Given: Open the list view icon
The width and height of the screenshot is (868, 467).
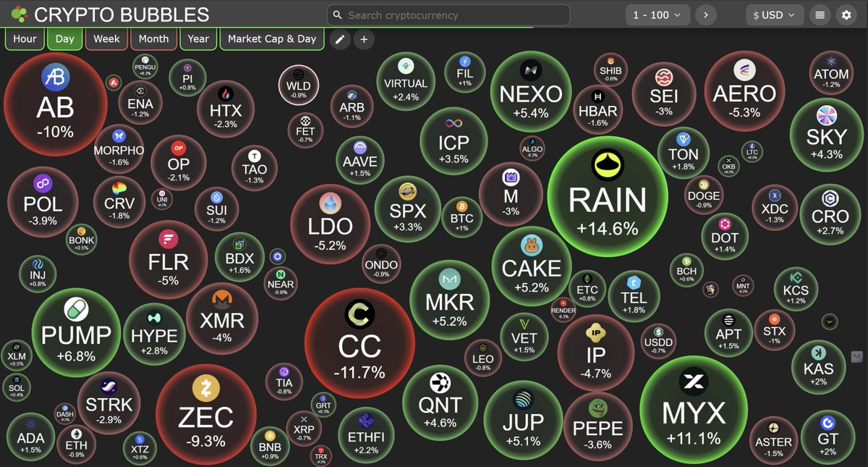Looking at the screenshot, I should (x=820, y=14).
